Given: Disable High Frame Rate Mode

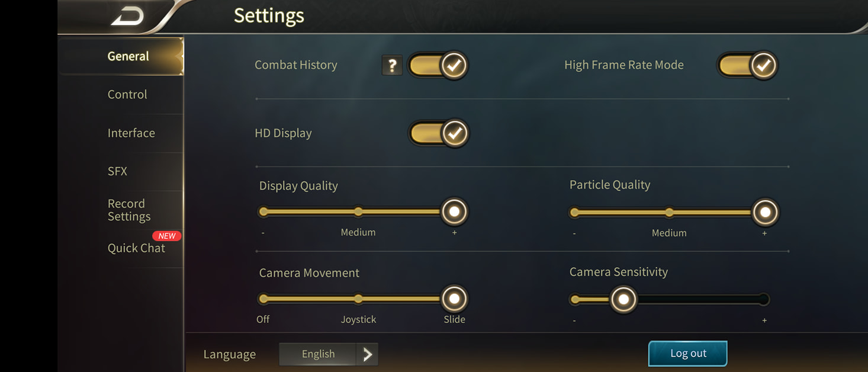Looking at the screenshot, I should [x=748, y=65].
